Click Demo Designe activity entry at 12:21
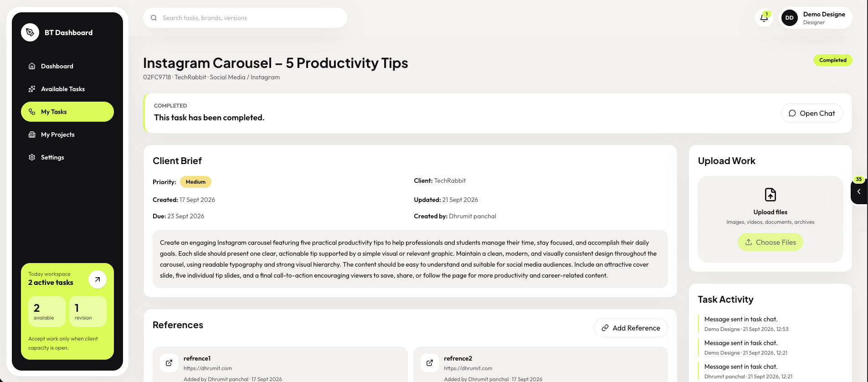The height and width of the screenshot is (382, 868). (746, 347)
